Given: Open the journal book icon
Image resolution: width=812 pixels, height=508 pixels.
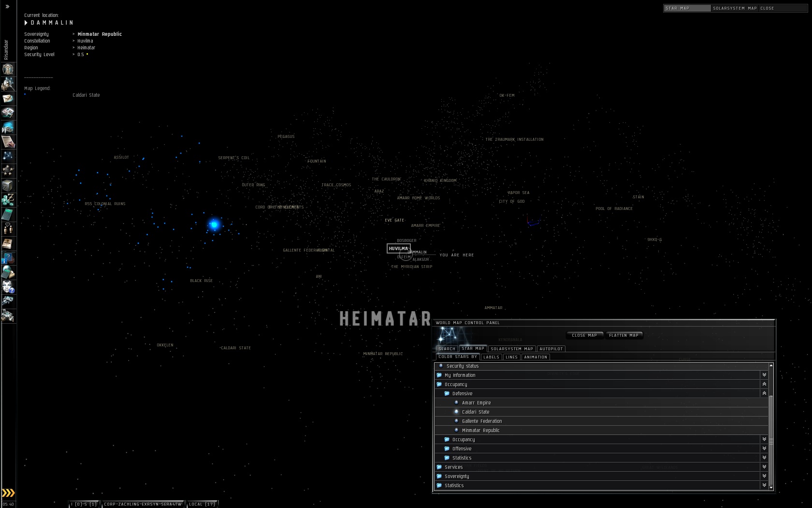Looking at the screenshot, I should click(x=8, y=243).
